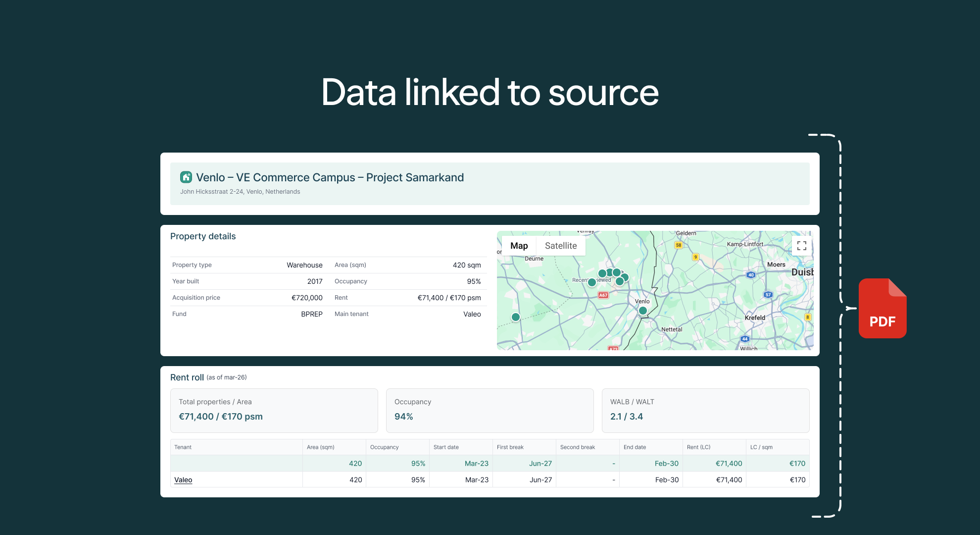Select the isolated marker southwest of Deurne

point(515,317)
